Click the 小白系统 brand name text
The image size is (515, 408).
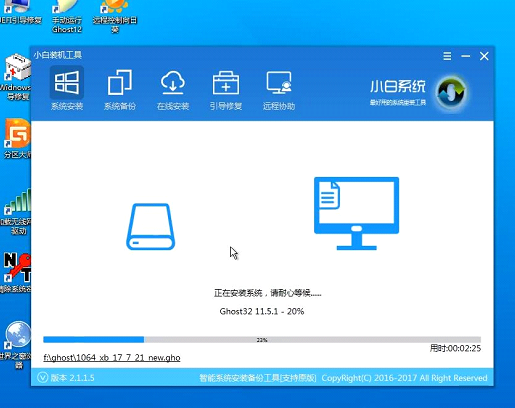click(x=398, y=86)
